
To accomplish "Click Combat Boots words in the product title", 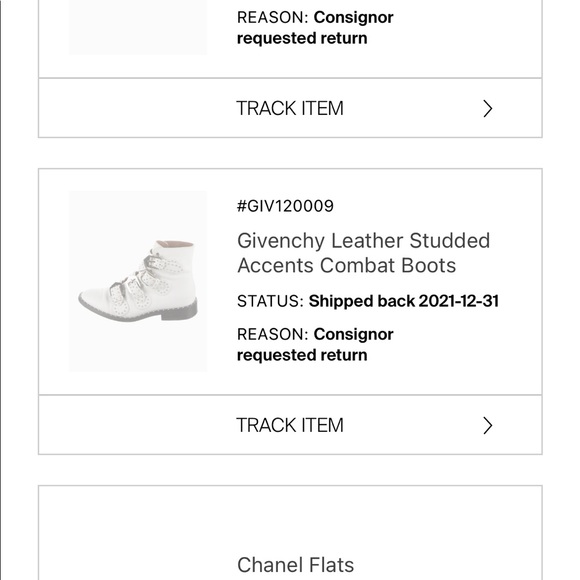I will (388, 265).
